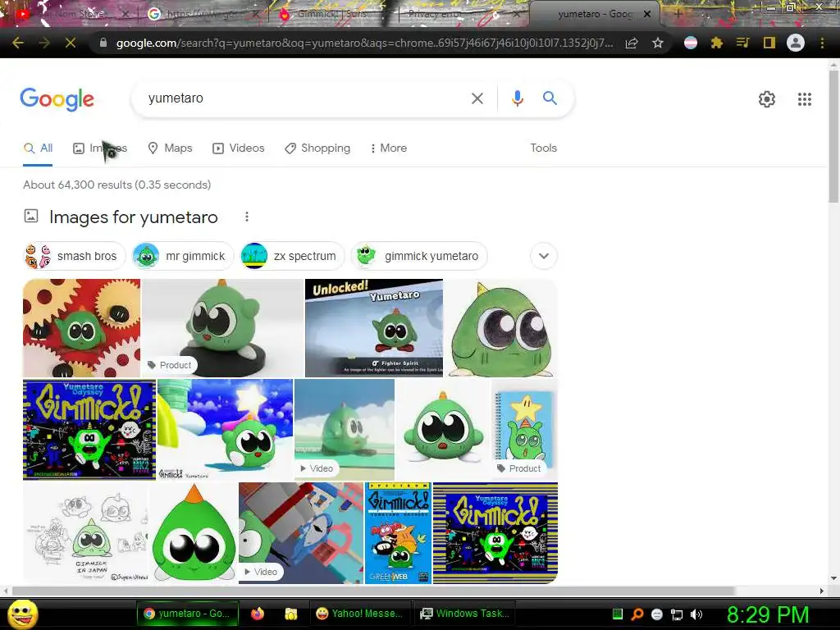Viewport: 840px width, 630px height.
Task: Open the file explorer taskbar icon
Action: coord(290,614)
